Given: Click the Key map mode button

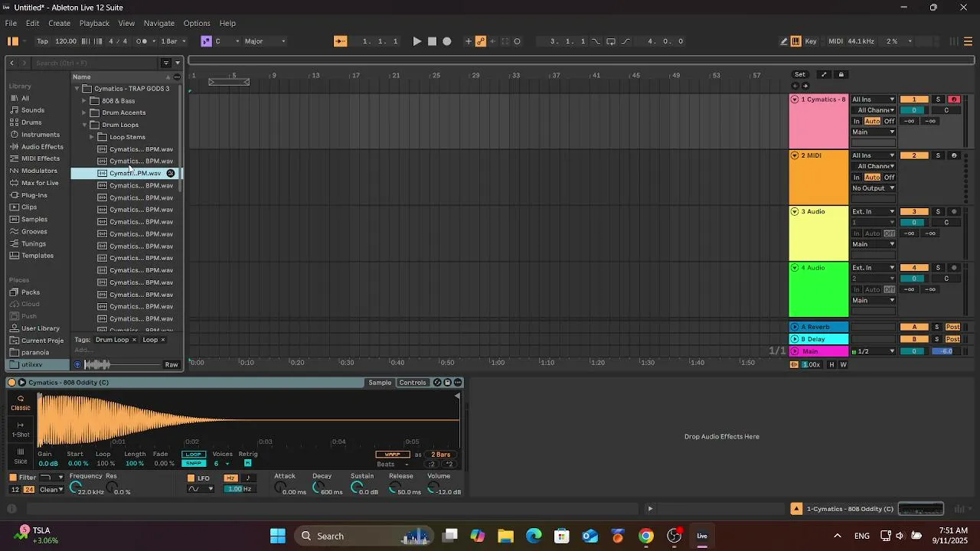Looking at the screenshot, I should 811,41.
